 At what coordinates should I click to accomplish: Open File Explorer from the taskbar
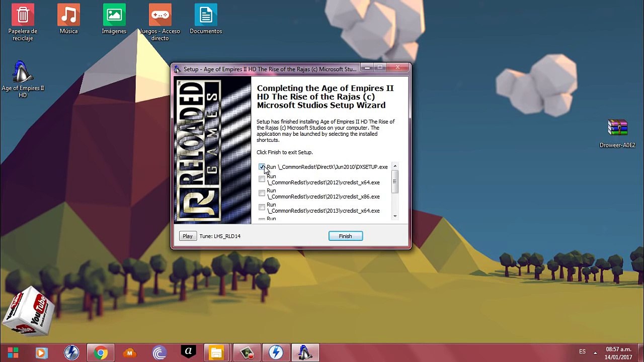point(216,353)
